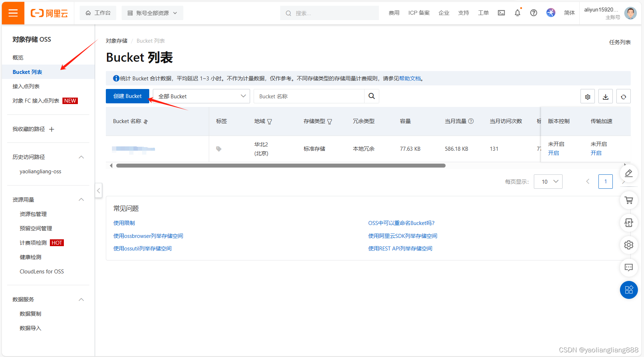Download the Bucket list
644x357 pixels.
[606, 97]
